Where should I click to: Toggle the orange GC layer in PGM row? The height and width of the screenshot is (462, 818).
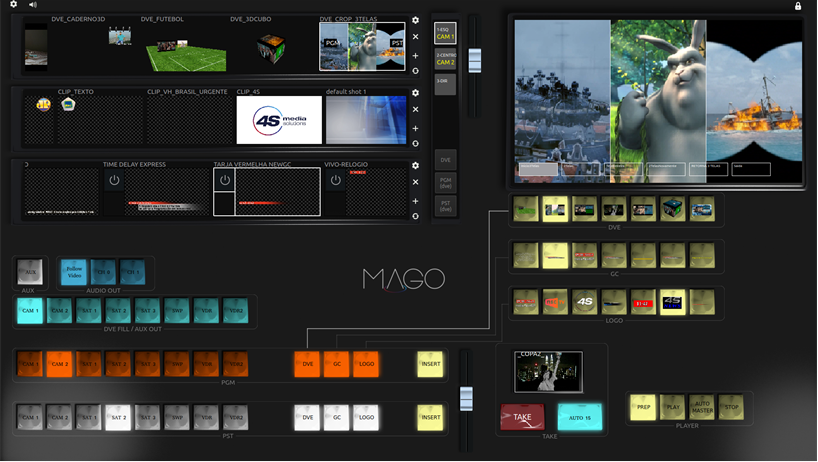336,364
